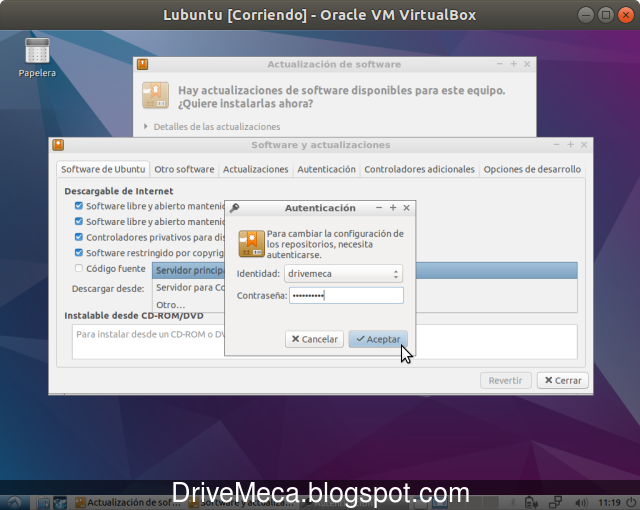Close the VirtualBox window with red button

click(626, 15)
